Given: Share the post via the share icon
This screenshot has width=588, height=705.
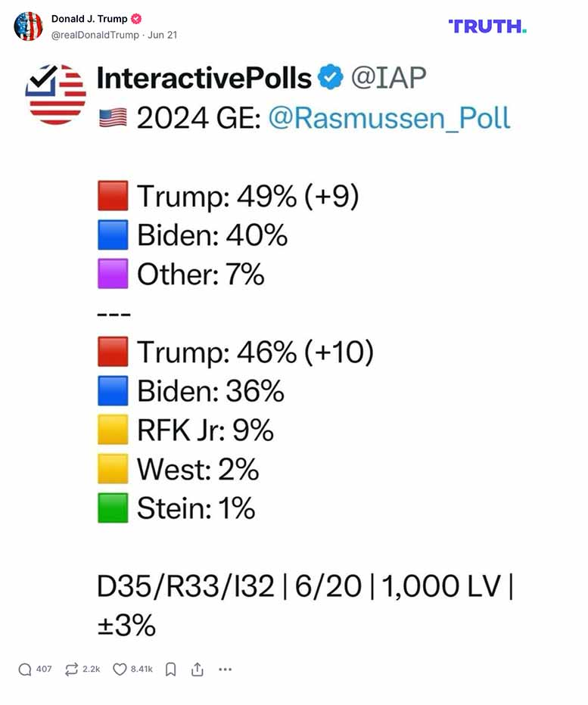Looking at the screenshot, I should (x=198, y=669).
